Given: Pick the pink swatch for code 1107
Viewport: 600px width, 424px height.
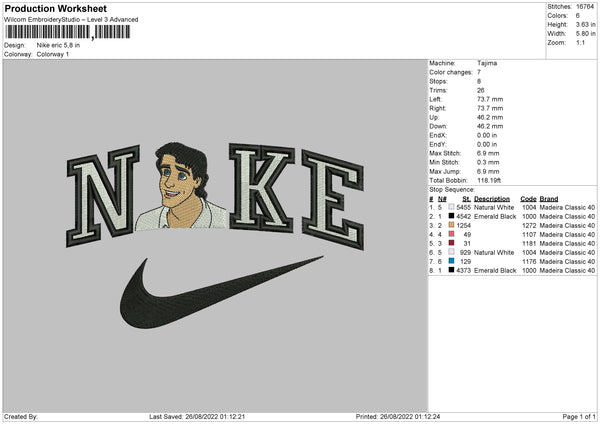Looking at the screenshot, I should tap(452, 234).
